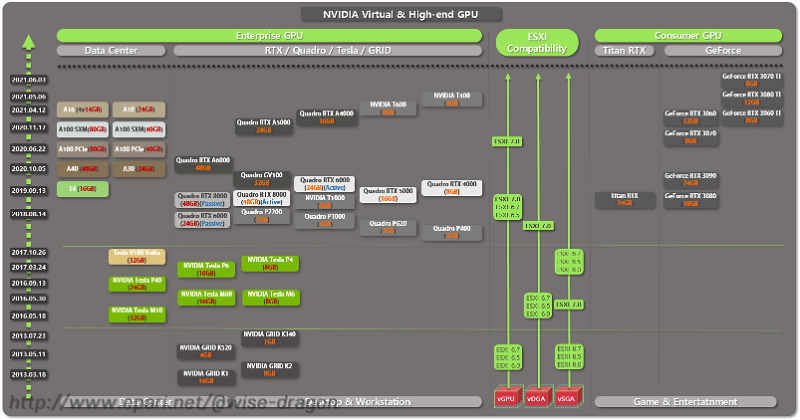
Task: Click the 2017.10.26 date label
Action: pyautogui.click(x=29, y=252)
